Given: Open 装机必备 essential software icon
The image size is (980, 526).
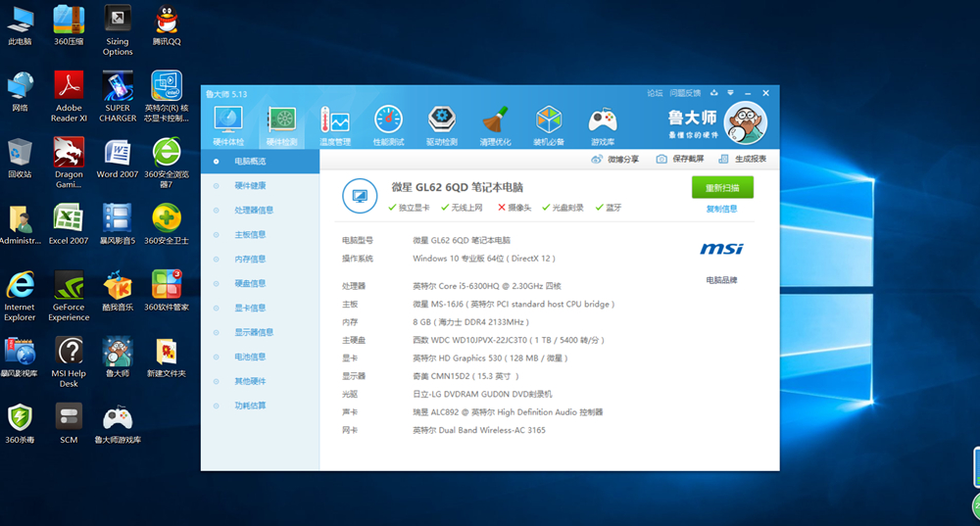Looking at the screenshot, I should pos(549,125).
